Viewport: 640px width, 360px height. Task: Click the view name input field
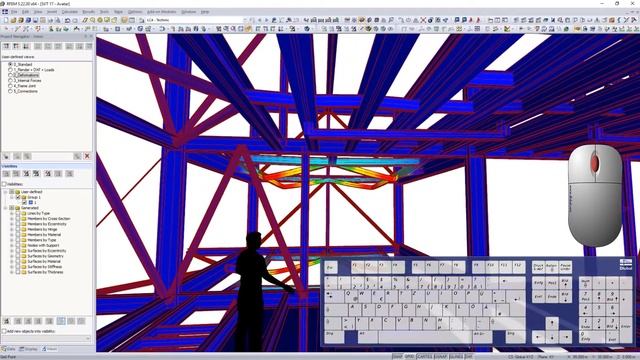(x=53, y=156)
